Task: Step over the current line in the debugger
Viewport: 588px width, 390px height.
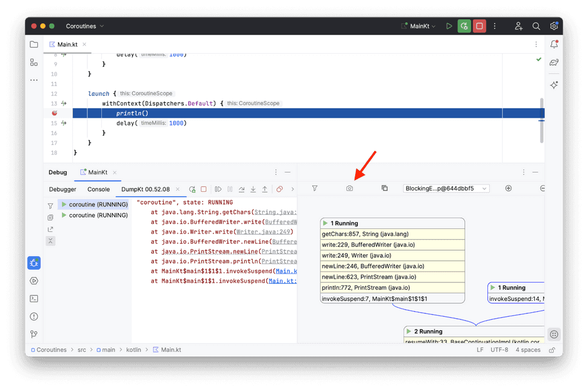Action: [x=241, y=188]
